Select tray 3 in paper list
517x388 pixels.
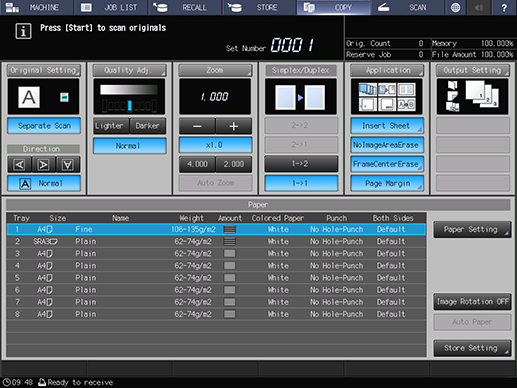coord(216,254)
